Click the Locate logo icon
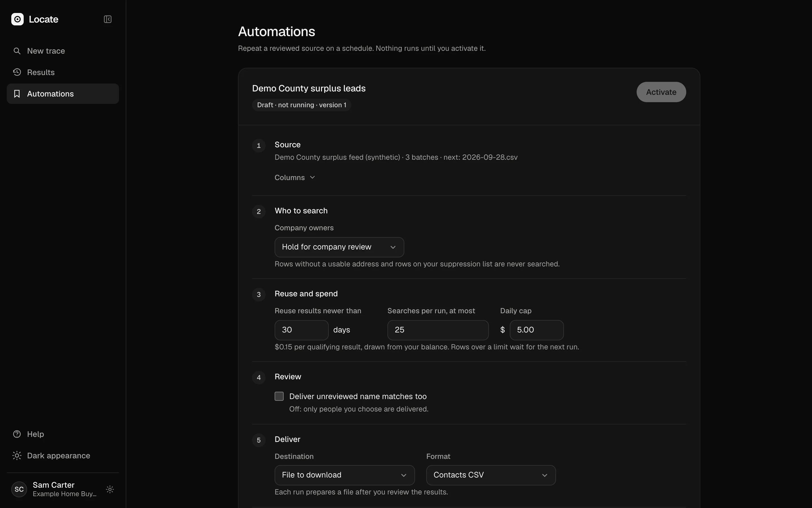 pos(17,19)
